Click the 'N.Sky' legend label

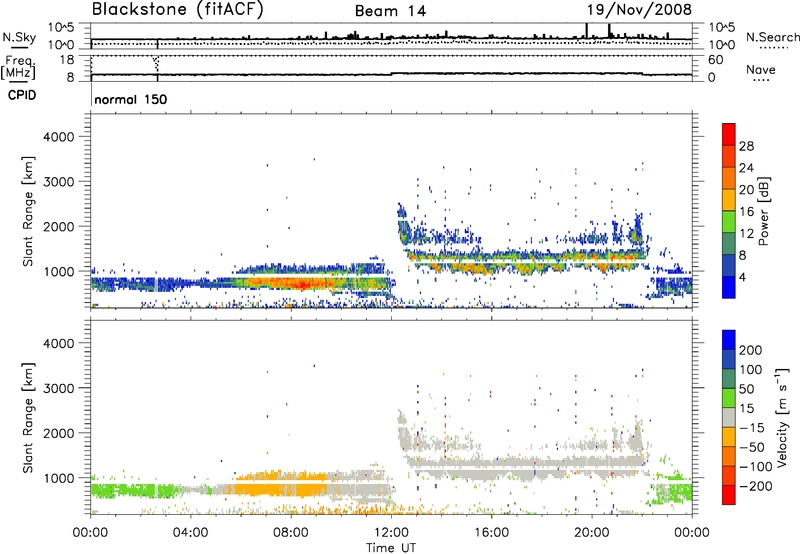19,38
